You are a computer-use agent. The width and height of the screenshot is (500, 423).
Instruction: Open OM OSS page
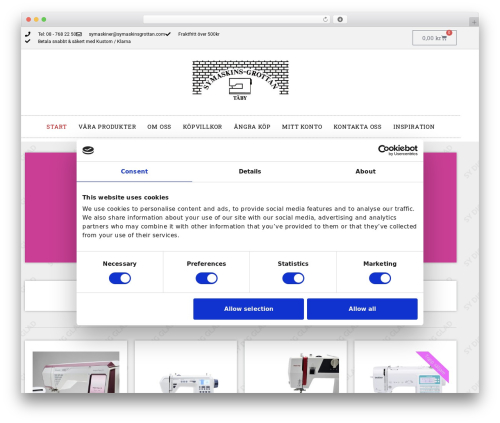(x=159, y=127)
